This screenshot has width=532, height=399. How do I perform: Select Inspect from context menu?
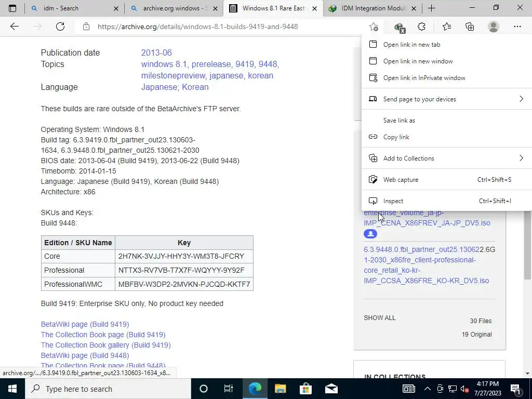pos(446,201)
